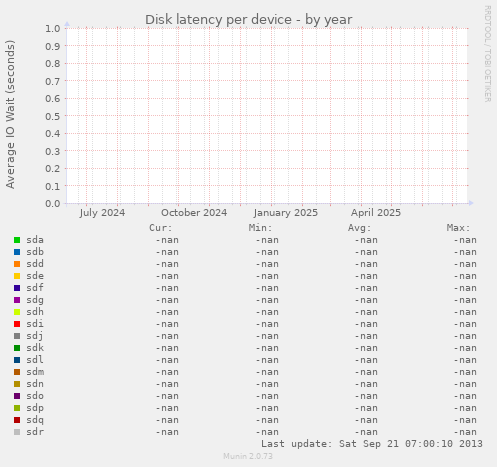Click the sda Cur -nan value
This screenshot has height=467, width=497.
(x=167, y=240)
